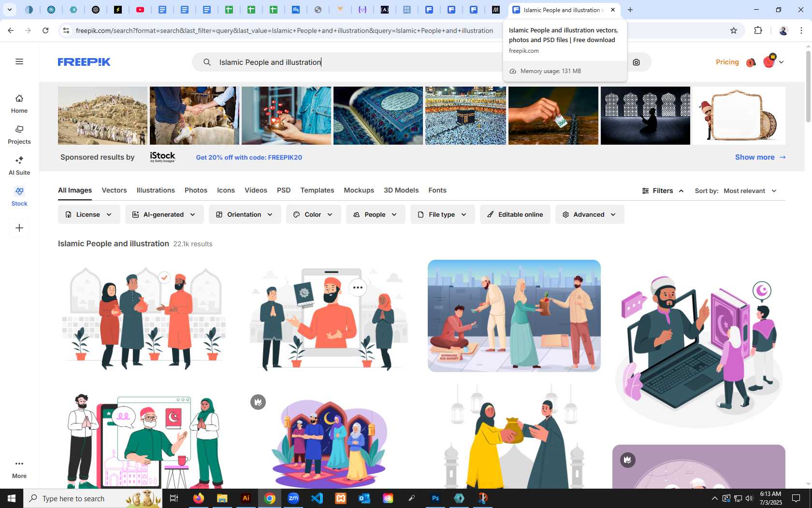
Task: Click the iStock logo
Action: click(162, 157)
